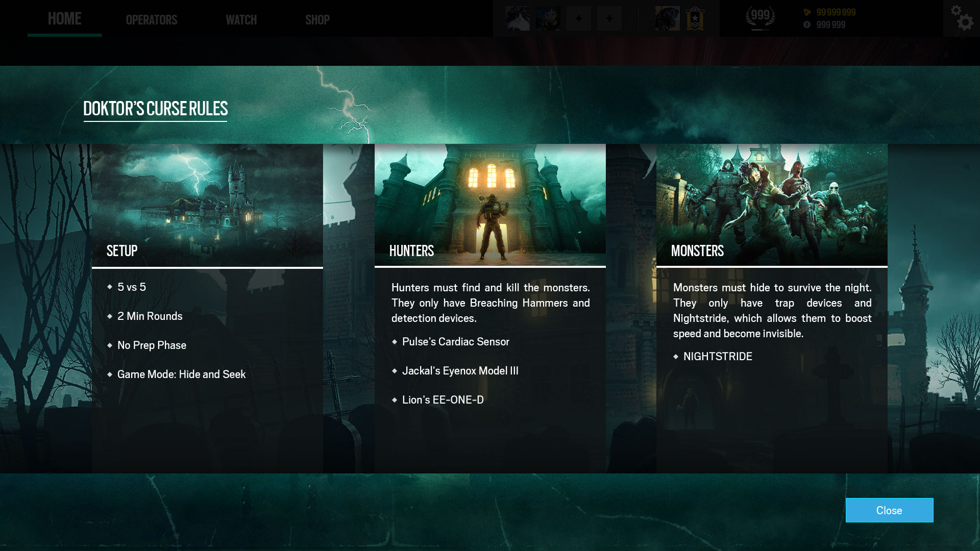Open the Shop tab
This screenshot has height=551, width=980.
[317, 20]
